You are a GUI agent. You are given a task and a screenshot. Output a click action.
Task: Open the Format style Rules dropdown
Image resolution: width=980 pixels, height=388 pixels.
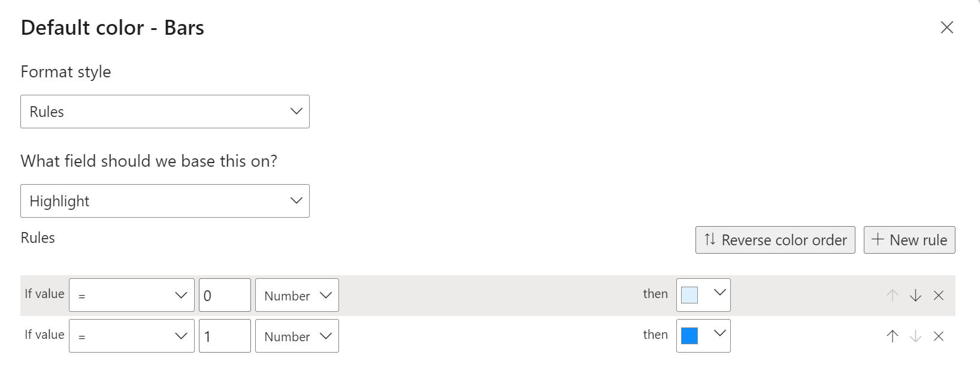[165, 112]
